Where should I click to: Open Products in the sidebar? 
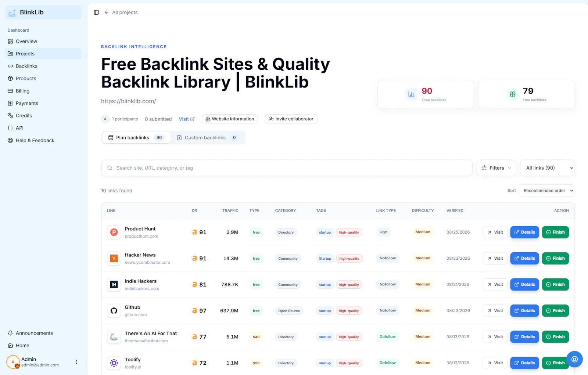pos(43,79)
